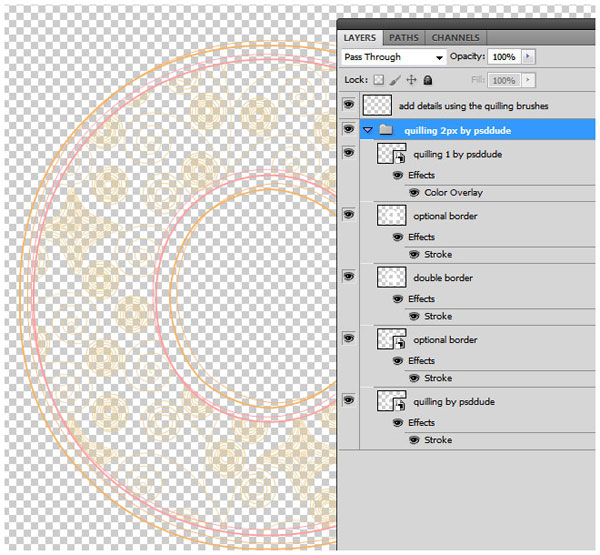The image size is (600, 555).
Task: Click the Fill value field
Action: coord(504,80)
